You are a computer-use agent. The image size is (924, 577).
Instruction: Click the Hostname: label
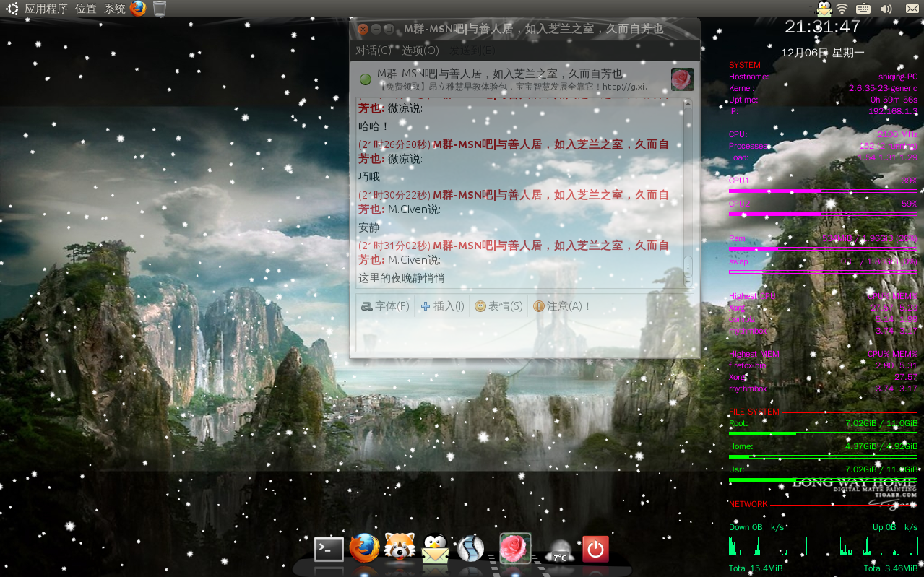pyautogui.click(x=748, y=77)
